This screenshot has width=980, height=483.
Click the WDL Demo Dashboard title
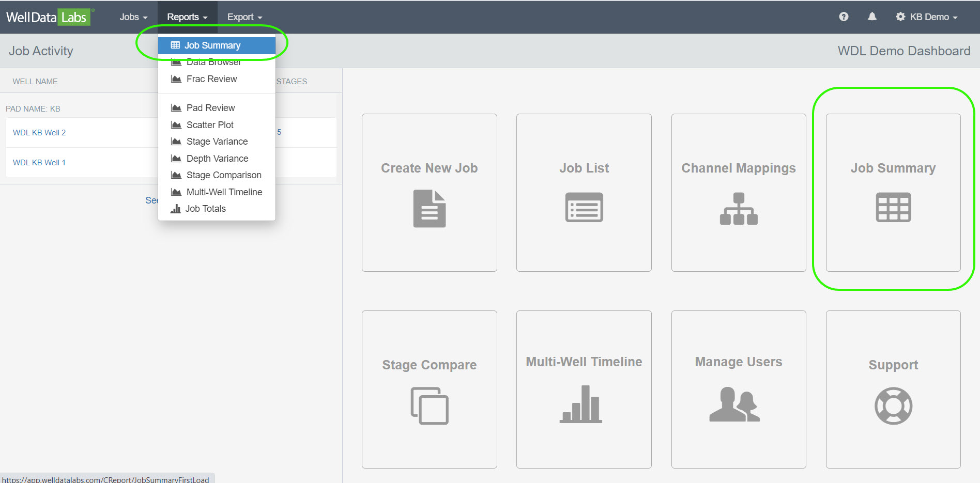coord(904,51)
